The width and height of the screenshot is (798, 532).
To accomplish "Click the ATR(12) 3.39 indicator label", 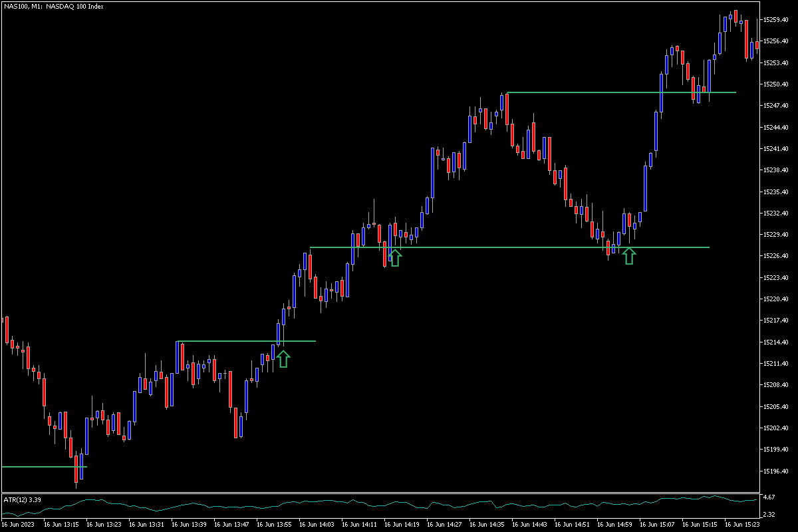I will coord(22,499).
